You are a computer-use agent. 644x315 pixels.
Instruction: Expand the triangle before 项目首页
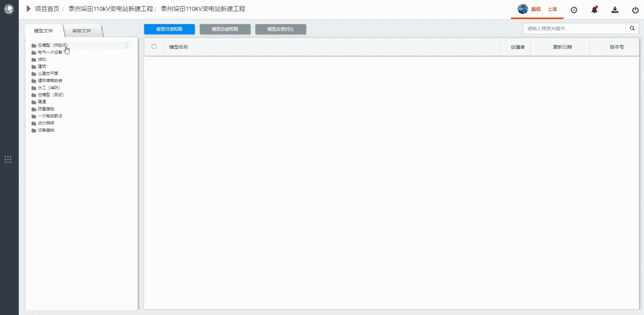click(29, 9)
